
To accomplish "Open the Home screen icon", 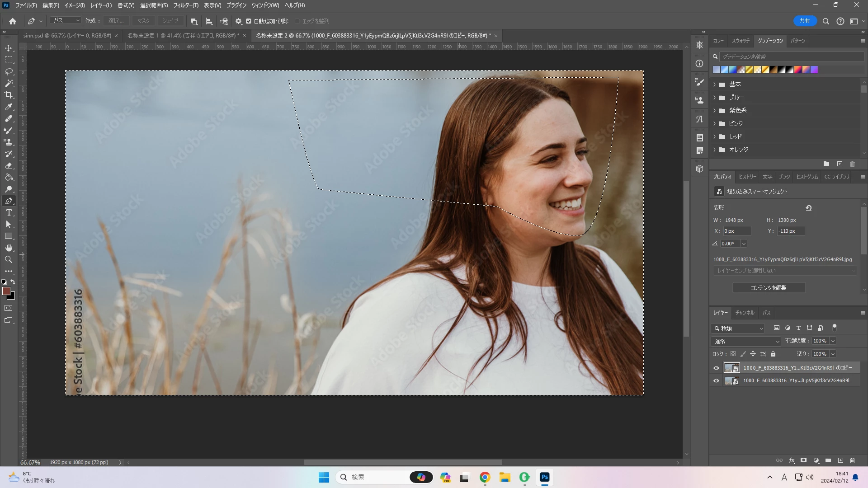I will point(13,21).
